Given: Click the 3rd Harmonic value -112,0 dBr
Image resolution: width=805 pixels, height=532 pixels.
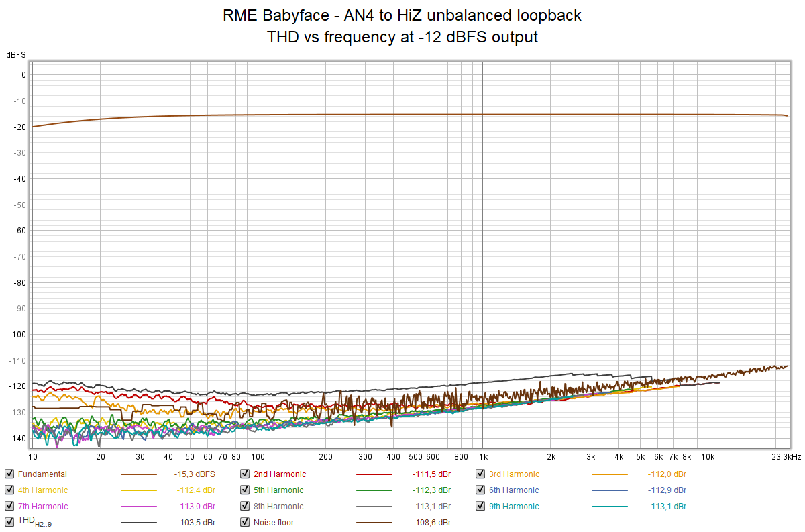Looking at the screenshot, I should [667, 474].
